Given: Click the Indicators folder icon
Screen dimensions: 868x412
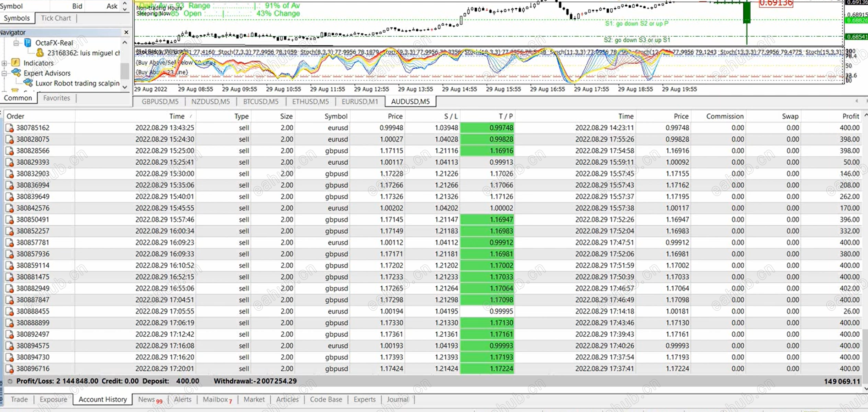Looking at the screenshot, I should (x=16, y=63).
